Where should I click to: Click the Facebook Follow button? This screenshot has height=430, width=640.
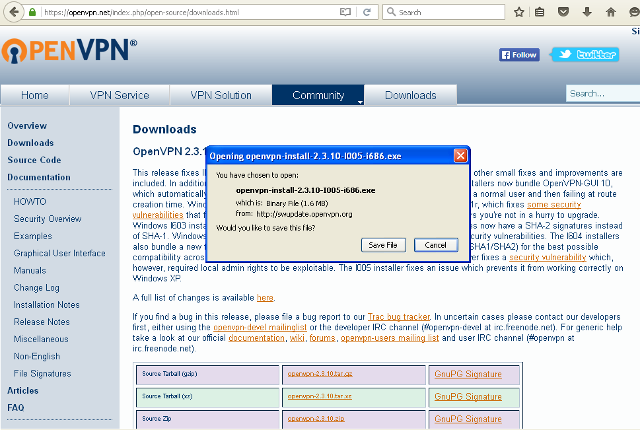[519, 55]
